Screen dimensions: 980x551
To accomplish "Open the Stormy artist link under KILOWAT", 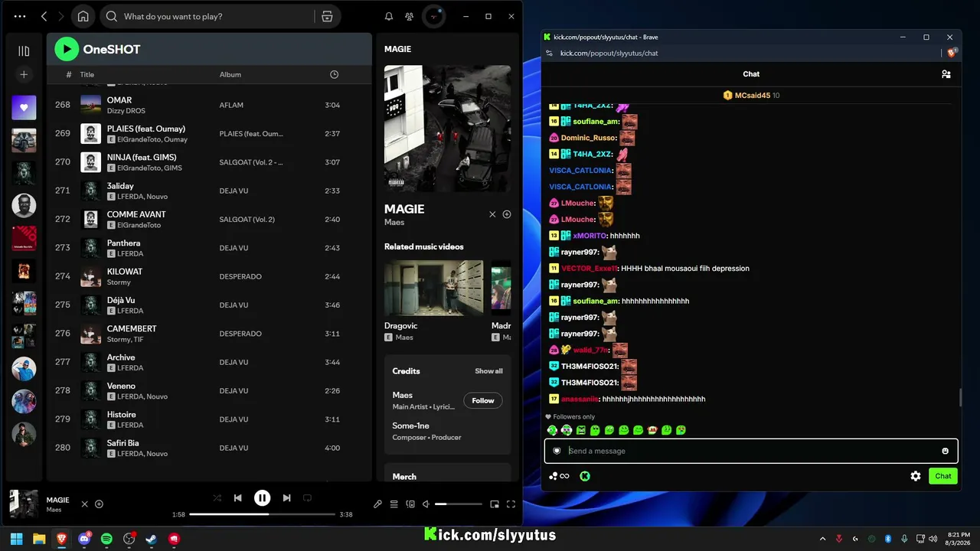I will 119,282.
